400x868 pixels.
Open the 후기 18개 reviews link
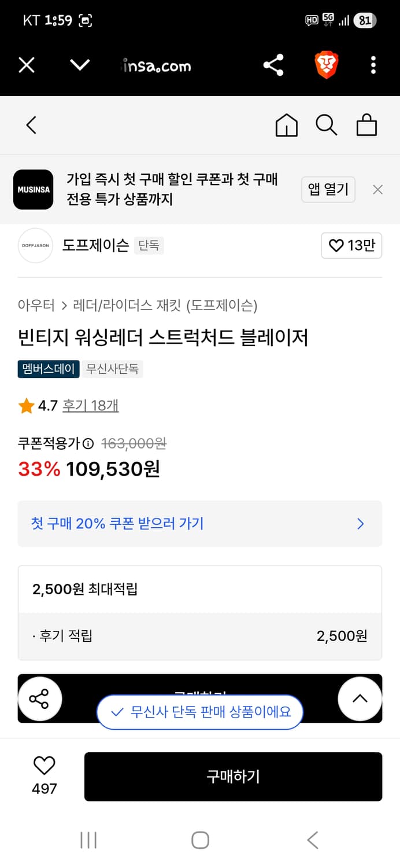click(90, 406)
